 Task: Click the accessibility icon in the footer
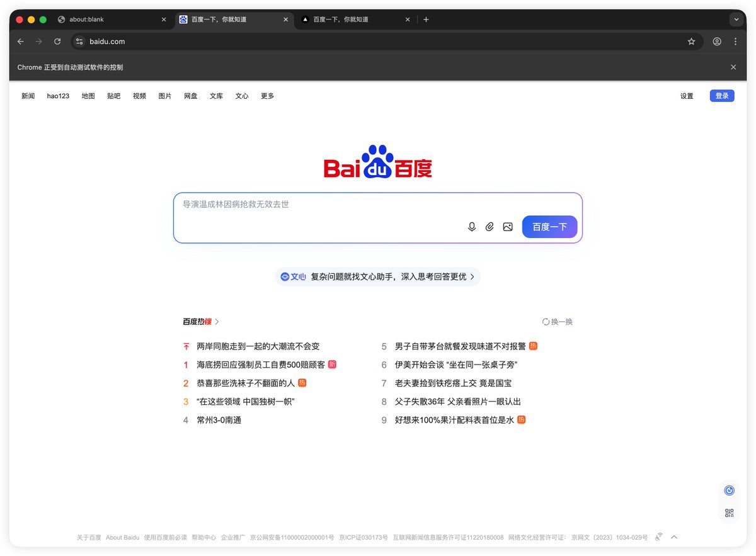click(x=659, y=537)
